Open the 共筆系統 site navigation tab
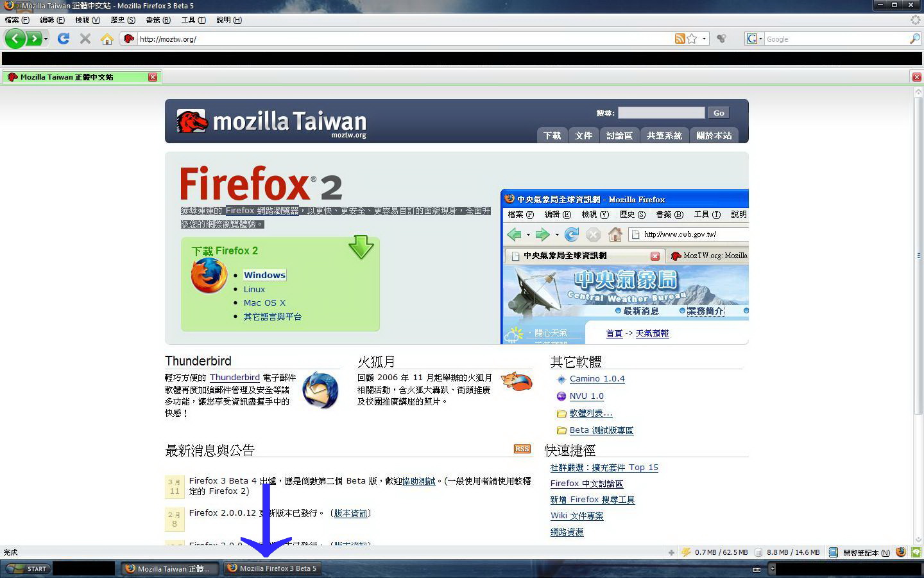Image resolution: width=924 pixels, height=578 pixels. click(664, 136)
